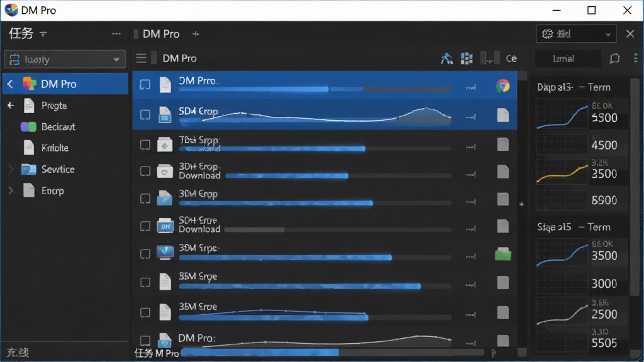Tick the checkbox for 85M Srpe row
644x362 pixels.
145,282
